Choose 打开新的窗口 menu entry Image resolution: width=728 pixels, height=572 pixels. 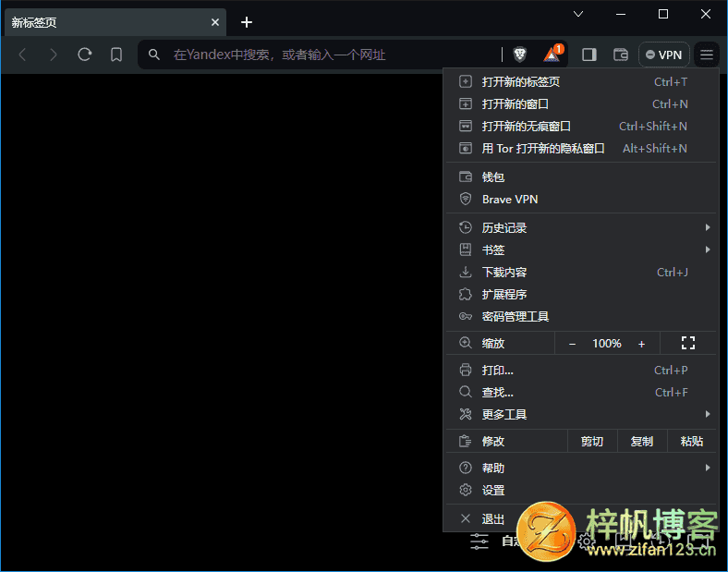[x=581, y=104]
